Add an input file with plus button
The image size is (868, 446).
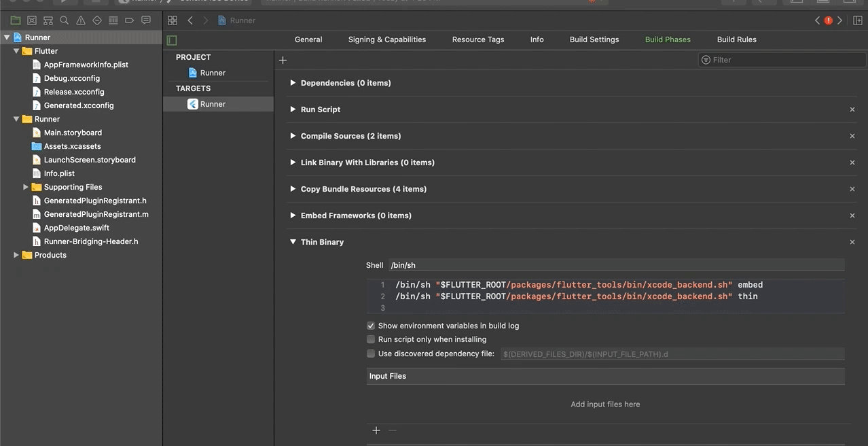(x=376, y=430)
